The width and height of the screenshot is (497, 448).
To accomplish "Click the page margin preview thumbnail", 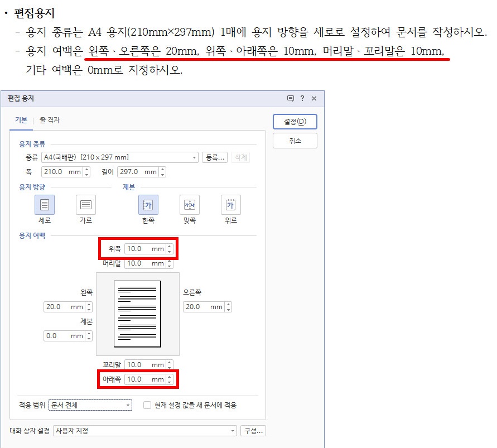I will [138, 314].
